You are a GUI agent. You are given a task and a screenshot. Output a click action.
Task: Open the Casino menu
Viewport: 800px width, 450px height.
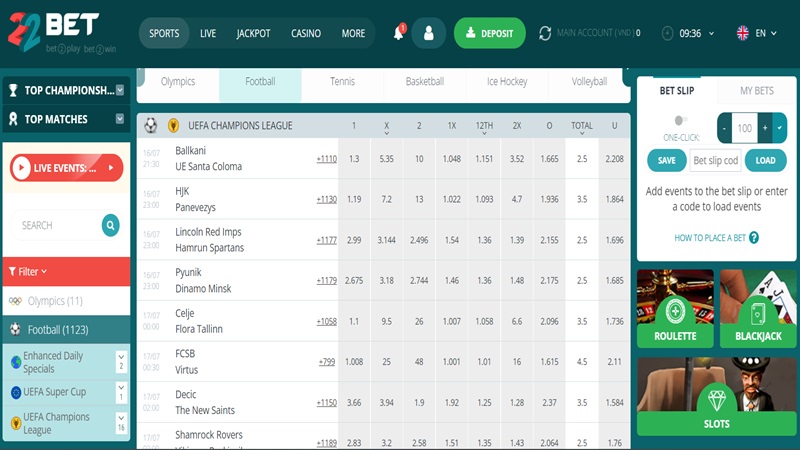tap(306, 33)
